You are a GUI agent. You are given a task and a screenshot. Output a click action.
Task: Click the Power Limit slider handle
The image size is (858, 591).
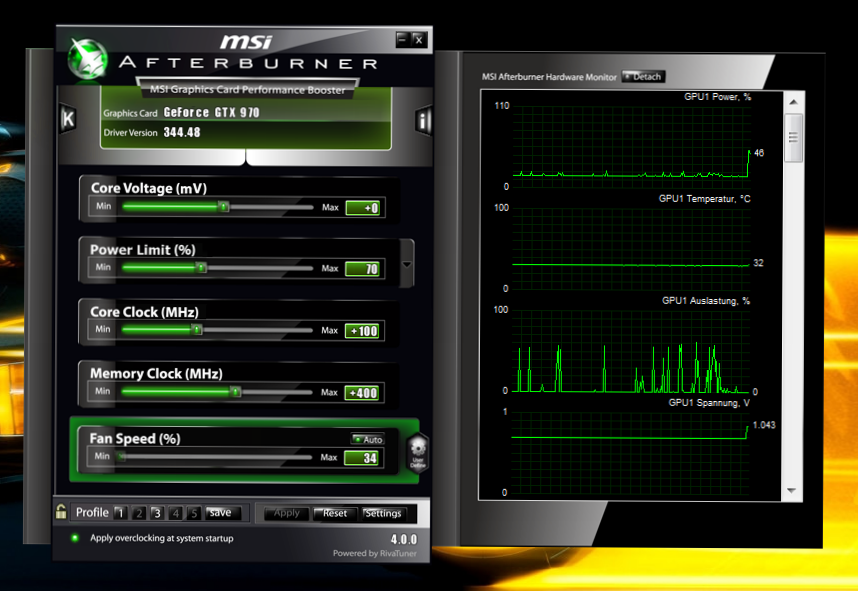point(201,268)
